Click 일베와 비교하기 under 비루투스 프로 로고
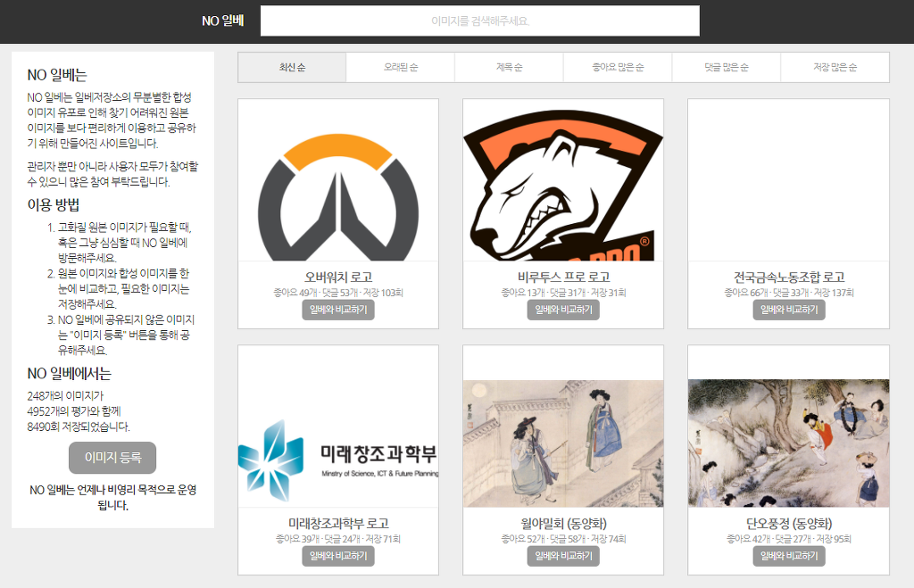Screen dimensions: 914x588 [563, 310]
